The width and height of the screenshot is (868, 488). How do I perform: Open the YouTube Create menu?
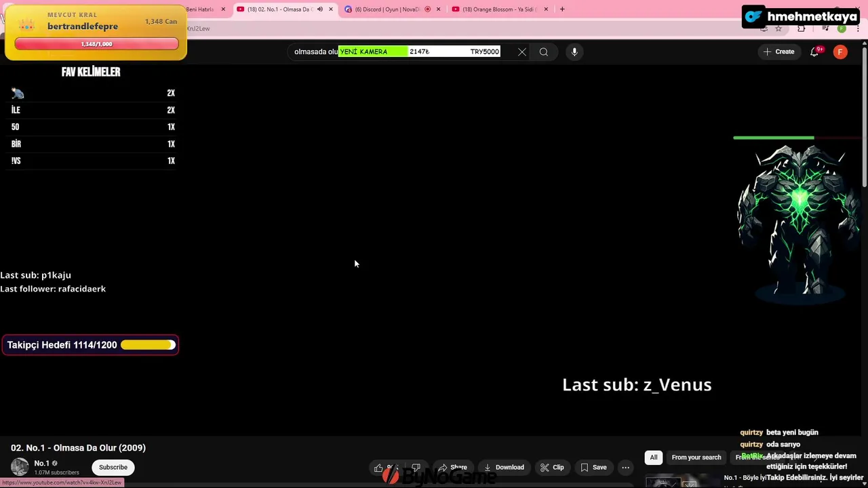(x=778, y=52)
